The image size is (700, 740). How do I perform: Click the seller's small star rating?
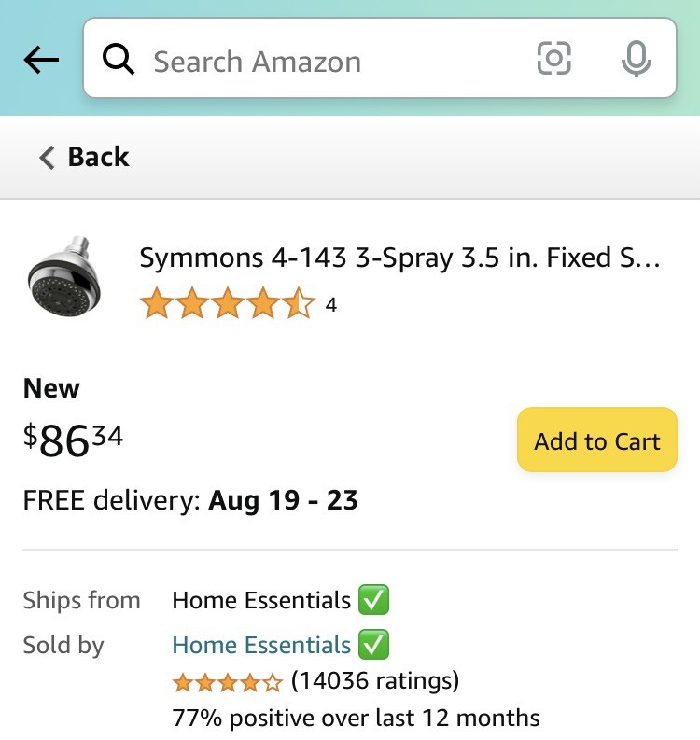click(x=227, y=683)
